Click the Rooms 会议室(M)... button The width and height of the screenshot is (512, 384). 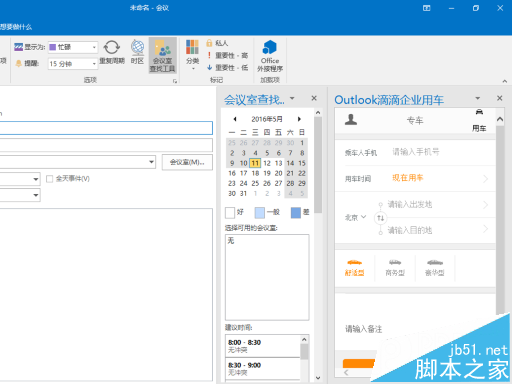tap(187, 162)
